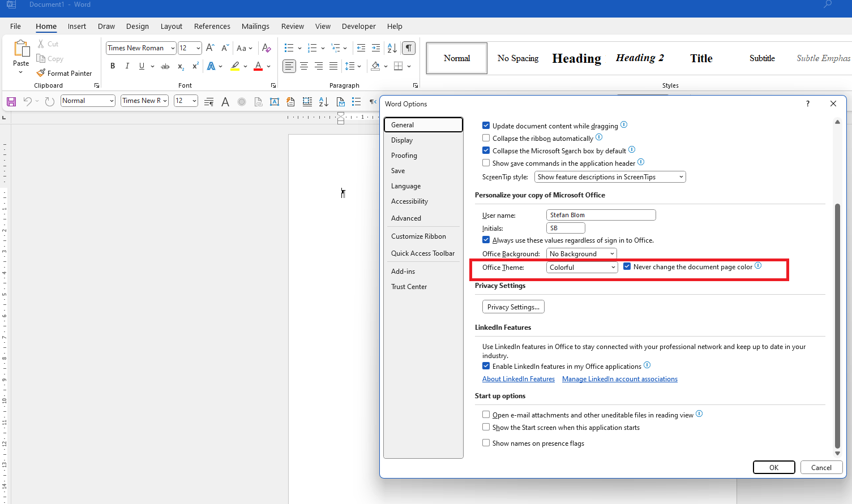Pick a font color from the Font Color swatch
The height and width of the screenshot is (504, 852).
[258, 66]
